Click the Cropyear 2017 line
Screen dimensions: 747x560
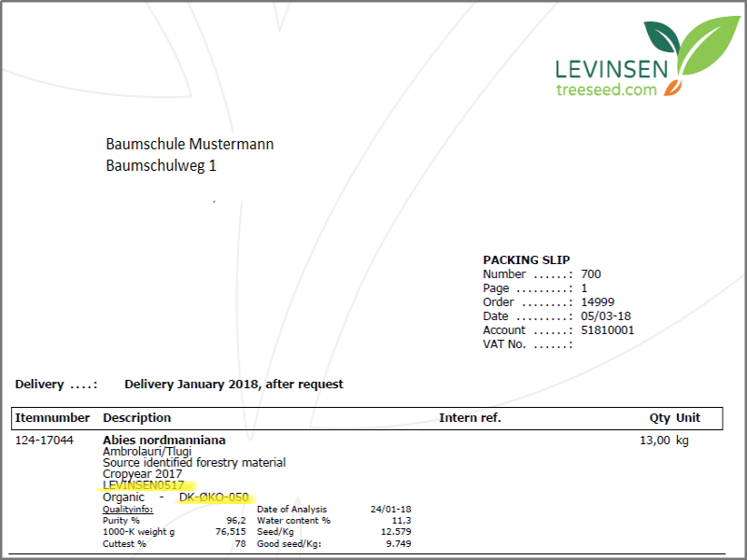tap(143, 474)
